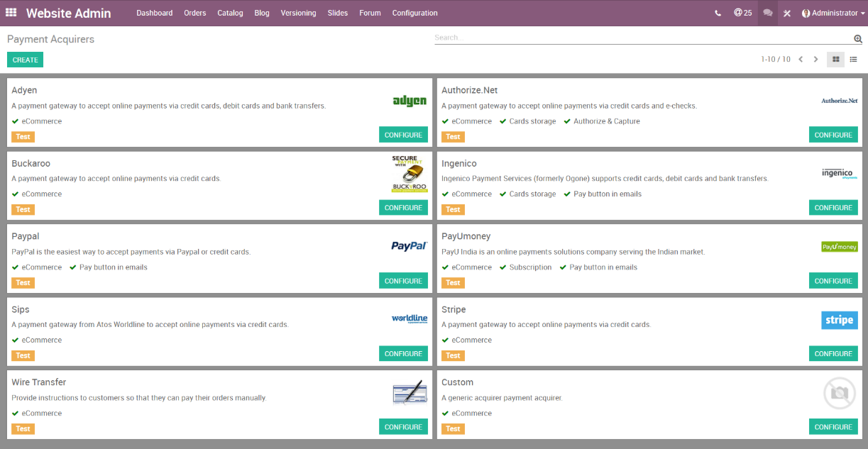868x449 pixels.
Task: Open the Discuss chat bubbles icon
Action: pyautogui.click(x=767, y=12)
